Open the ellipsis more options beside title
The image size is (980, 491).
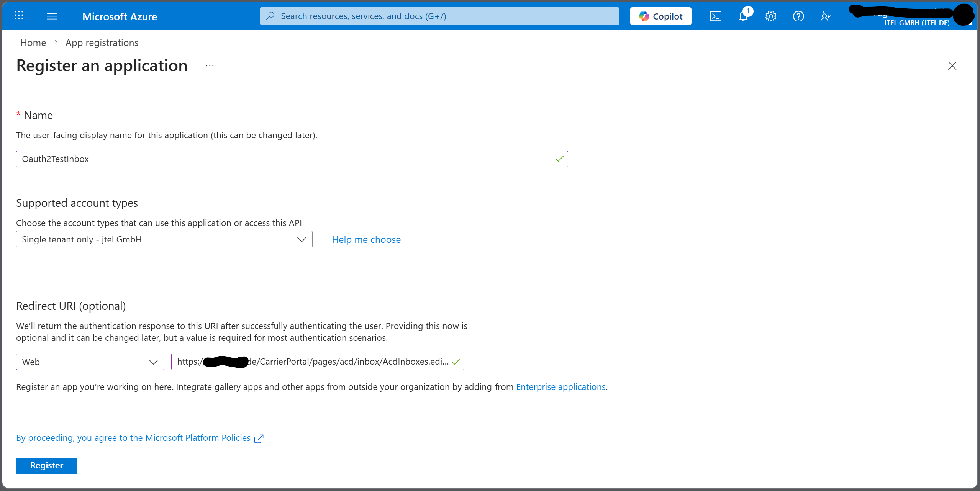(210, 66)
